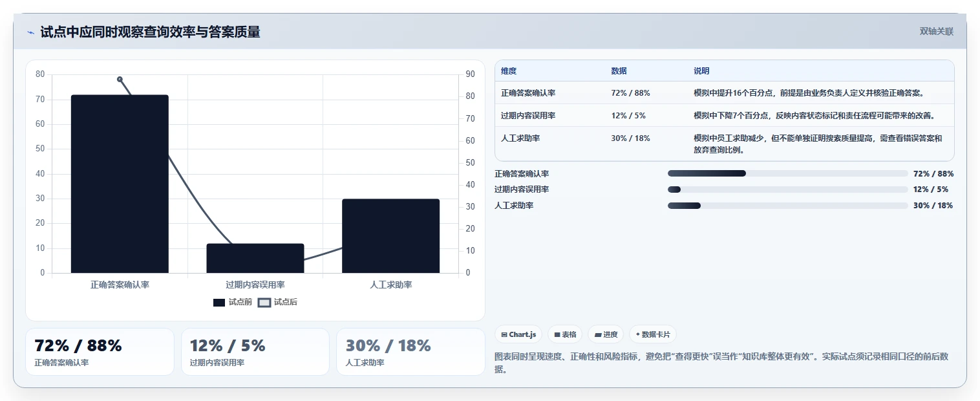Open the 12% / 5% 过期内容误用率 data card
980x401 pixels.
pyautogui.click(x=255, y=352)
